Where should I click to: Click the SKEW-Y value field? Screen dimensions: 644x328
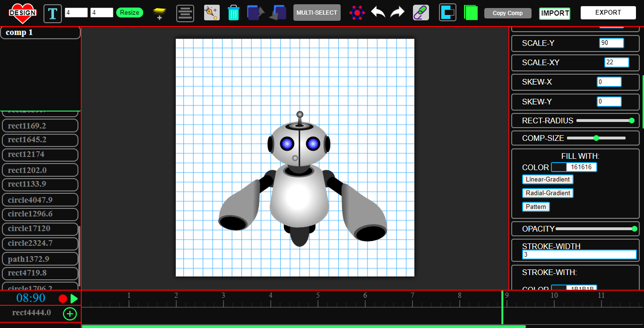(x=609, y=102)
